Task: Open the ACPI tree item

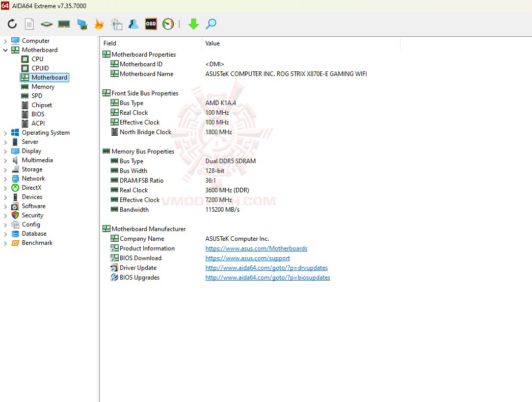Action: tap(38, 123)
